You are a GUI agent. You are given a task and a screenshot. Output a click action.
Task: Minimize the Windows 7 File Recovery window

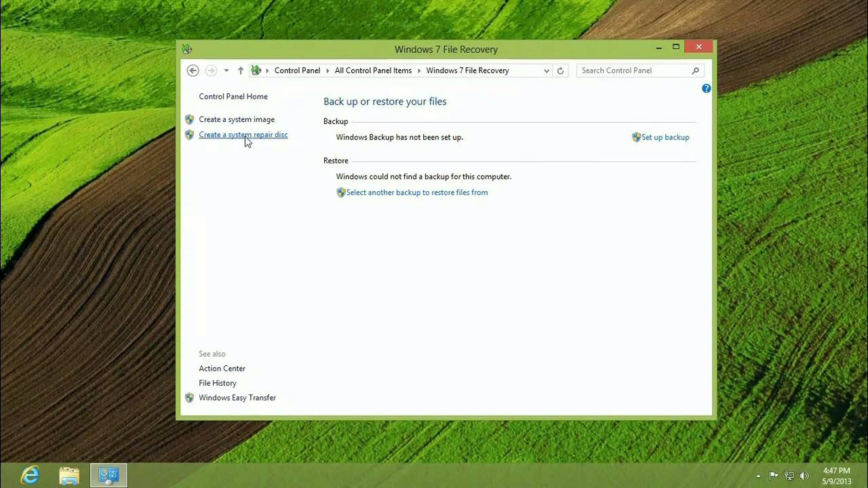[658, 47]
